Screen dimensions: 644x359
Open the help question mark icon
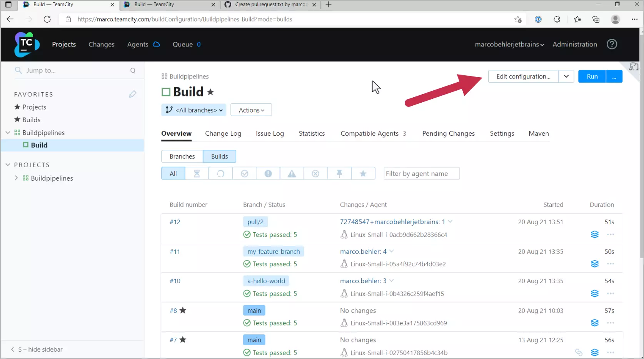[612, 44]
